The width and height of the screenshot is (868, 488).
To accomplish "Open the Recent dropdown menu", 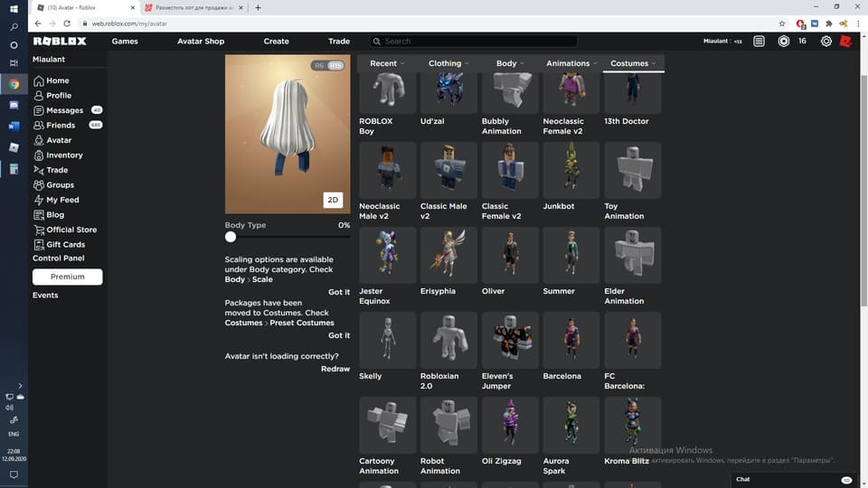I will (x=387, y=64).
